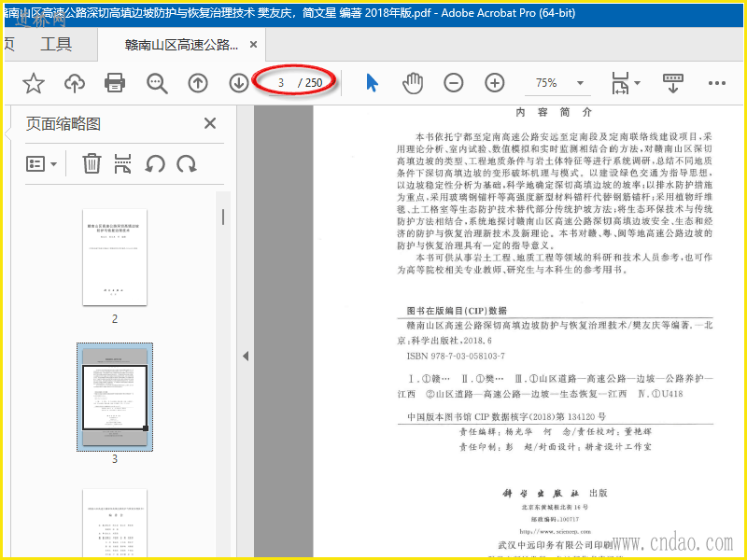Click the cloud upload icon
This screenshot has height=560, width=747.
[75, 83]
